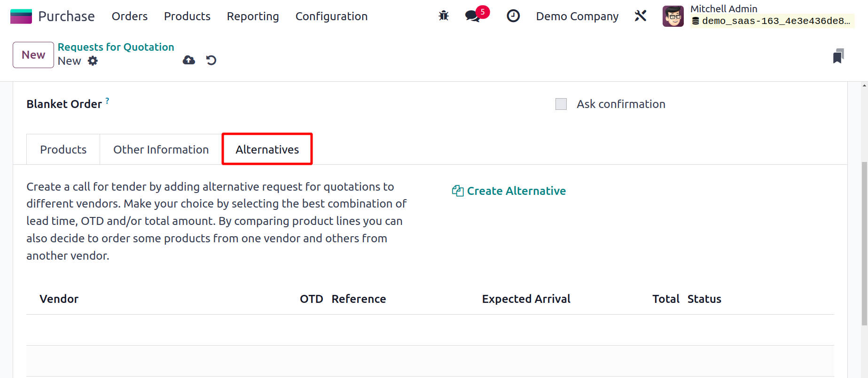Click the Blanket Order help question mark
The width and height of the screenshot is (868, 378).
(108, 100)
